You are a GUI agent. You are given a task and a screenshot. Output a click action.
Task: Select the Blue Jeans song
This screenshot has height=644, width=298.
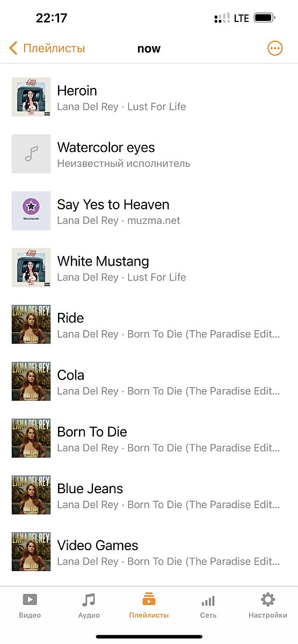tap(149, 495)
